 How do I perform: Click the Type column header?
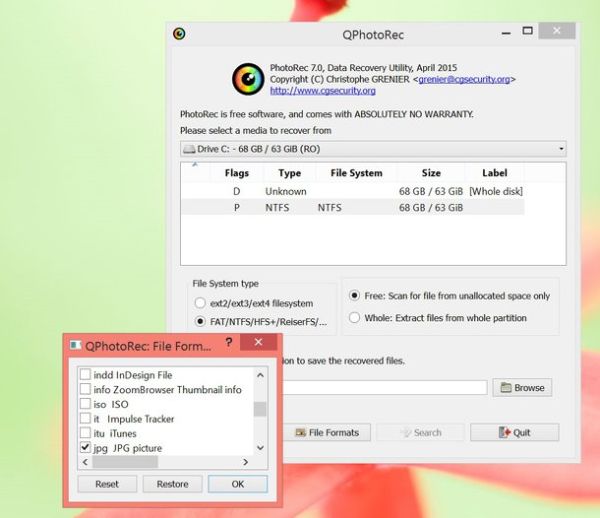pos(289,173)
